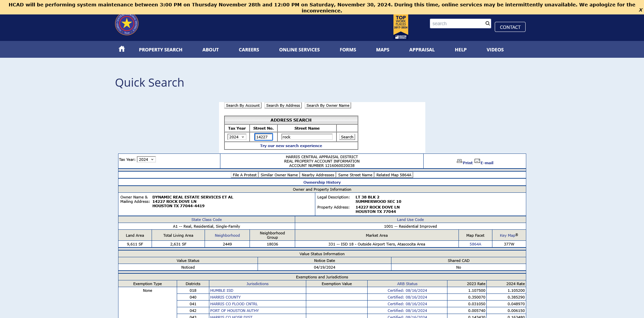
Task: E-mail the property account information
Action: click(484, 162)
